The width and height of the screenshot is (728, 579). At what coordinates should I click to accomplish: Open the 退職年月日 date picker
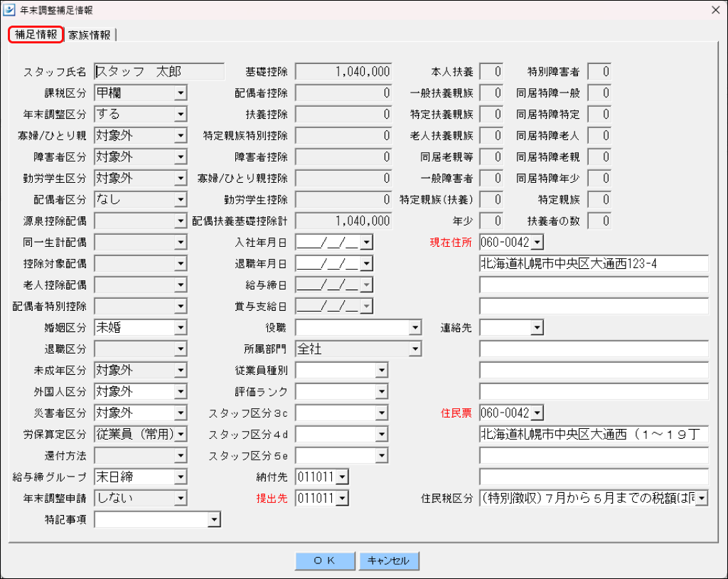[366, 264]
